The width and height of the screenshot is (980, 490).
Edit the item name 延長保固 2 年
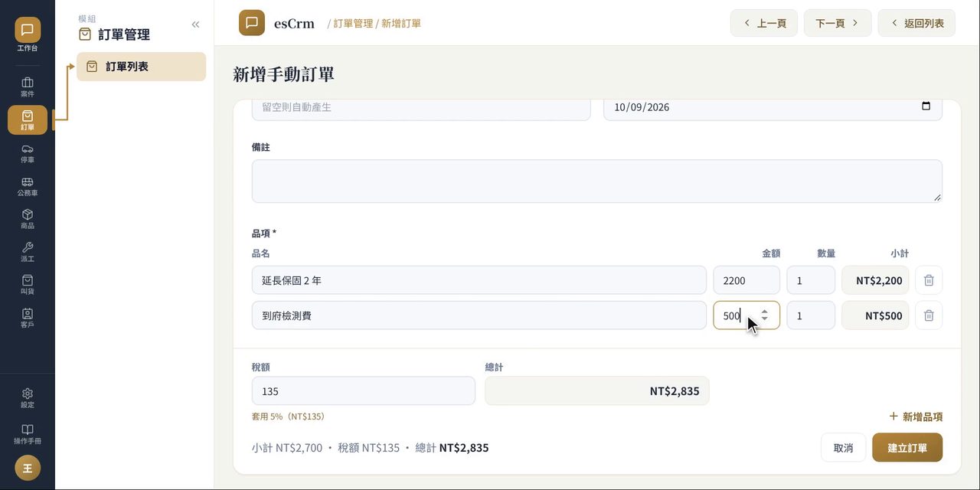(x=479, y=280)
